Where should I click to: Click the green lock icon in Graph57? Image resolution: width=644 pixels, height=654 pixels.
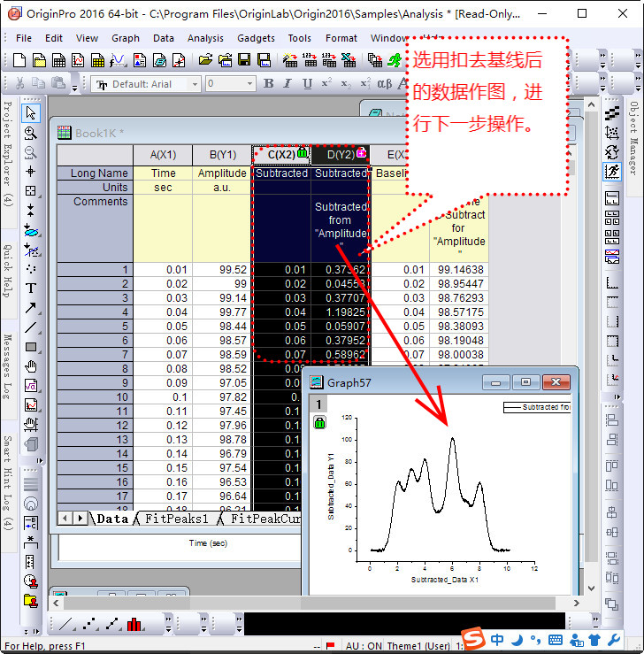[319, 423]
